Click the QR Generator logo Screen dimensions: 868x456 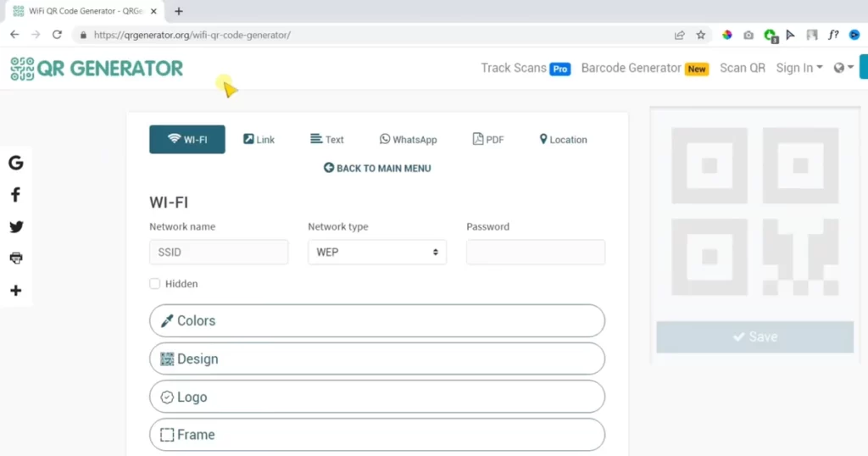click(97, 69)
